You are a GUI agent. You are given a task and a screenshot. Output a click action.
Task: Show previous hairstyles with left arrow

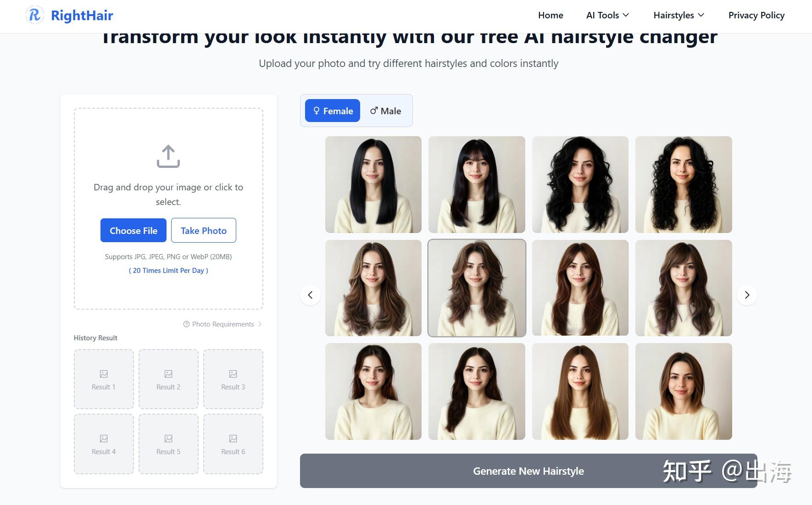click(310, 295)
